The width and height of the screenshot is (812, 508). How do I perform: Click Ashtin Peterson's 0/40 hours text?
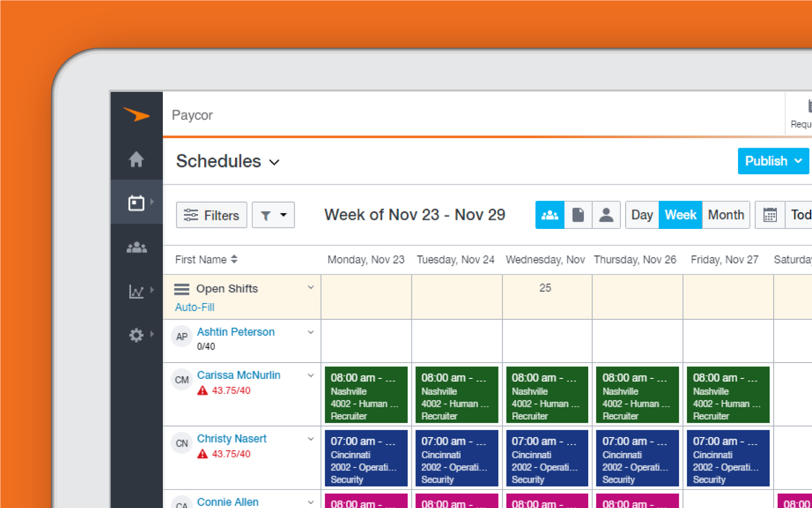click(206, 346)
